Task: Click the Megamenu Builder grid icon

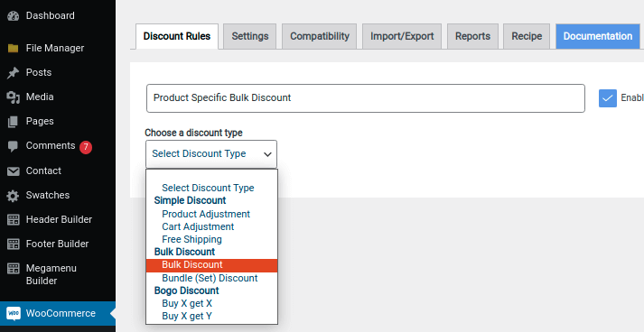Action: [14, 269]
